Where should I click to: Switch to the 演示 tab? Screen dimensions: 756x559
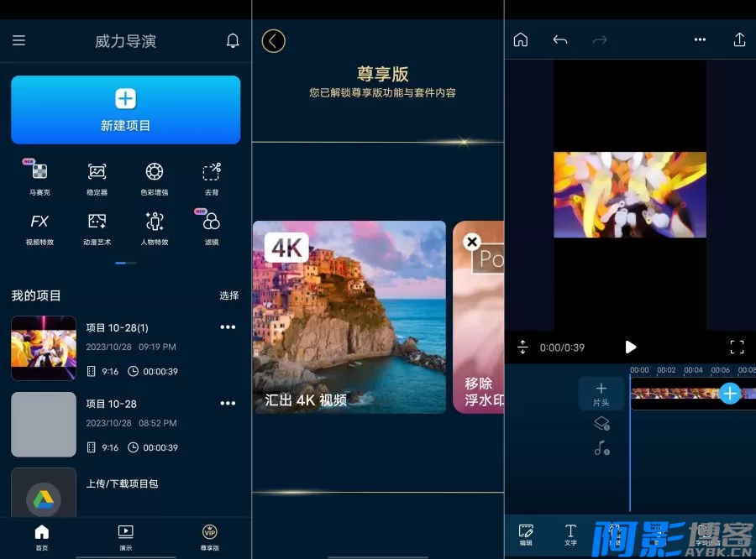click(125, 535)
